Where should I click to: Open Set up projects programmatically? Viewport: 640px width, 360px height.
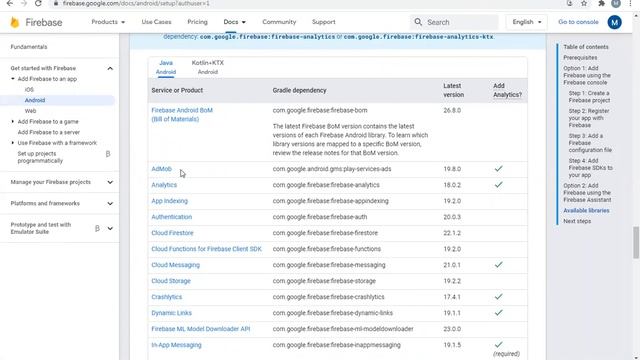[x=40, y=157]
